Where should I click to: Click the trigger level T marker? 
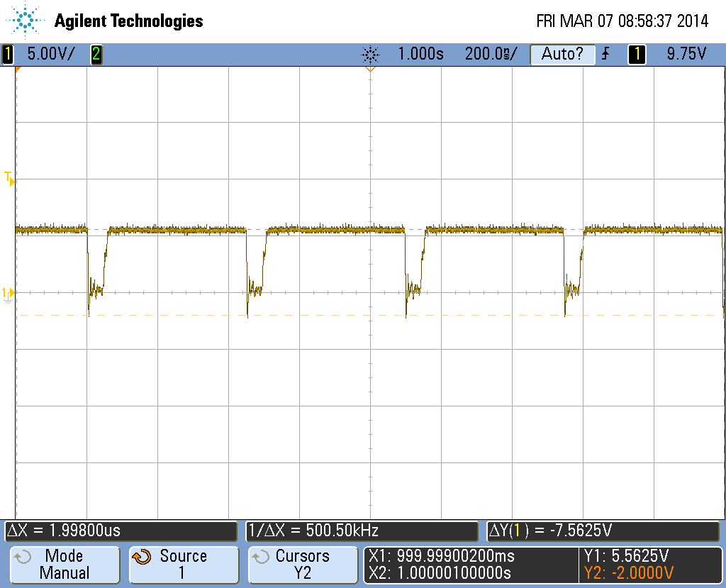click(9, 179)
